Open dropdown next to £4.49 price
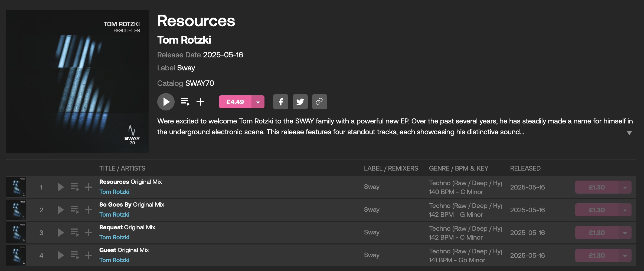The width and height of the screenshot is (644, 271). coord(258,102)
